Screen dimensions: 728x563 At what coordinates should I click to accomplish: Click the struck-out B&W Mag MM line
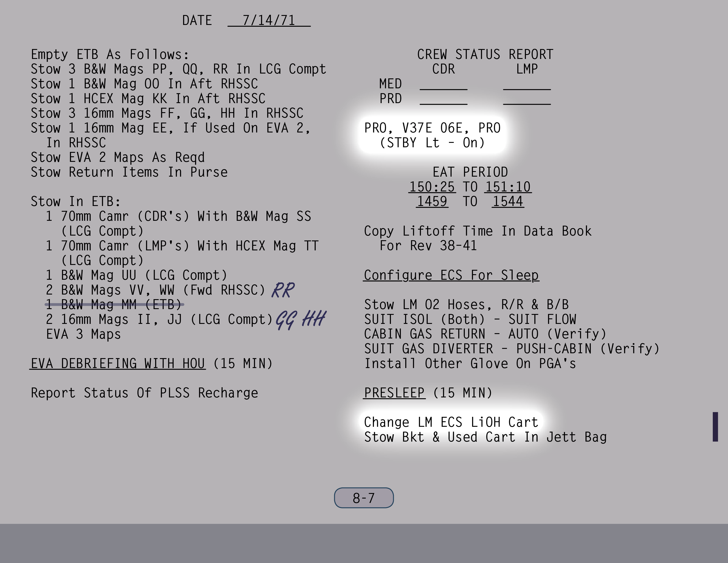114,304
